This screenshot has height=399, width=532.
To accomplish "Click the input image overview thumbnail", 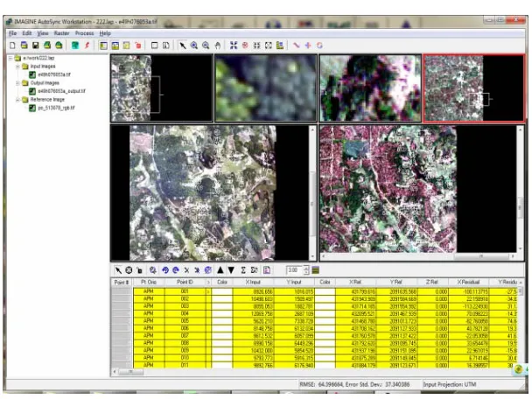I will [x=162, y=87].
